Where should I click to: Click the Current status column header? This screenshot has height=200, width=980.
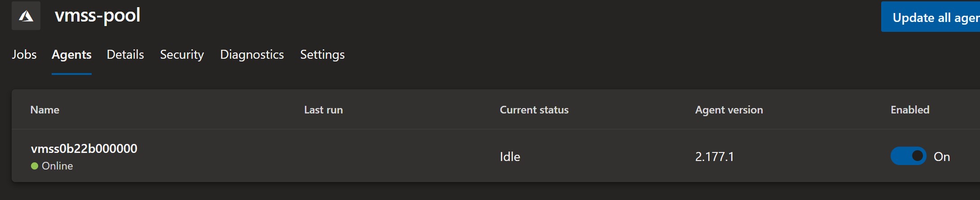534,110
